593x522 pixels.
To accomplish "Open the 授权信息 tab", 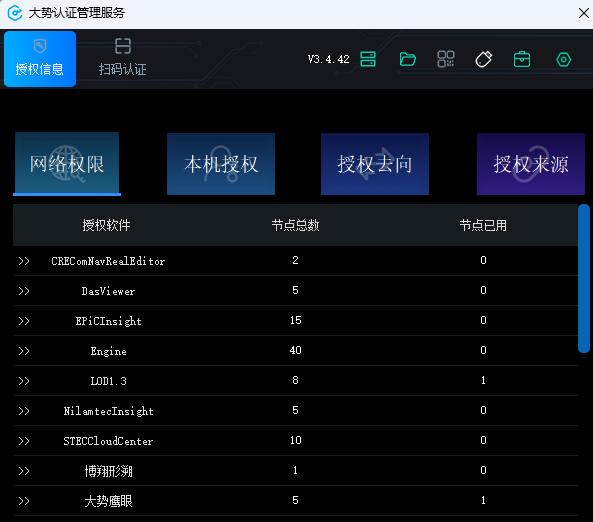I will (x=40, y=59).
